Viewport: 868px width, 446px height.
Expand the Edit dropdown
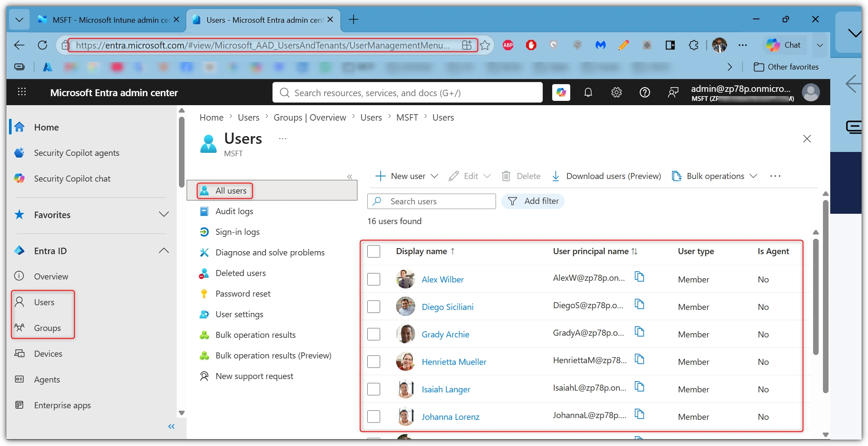click(x=487, y=176)
